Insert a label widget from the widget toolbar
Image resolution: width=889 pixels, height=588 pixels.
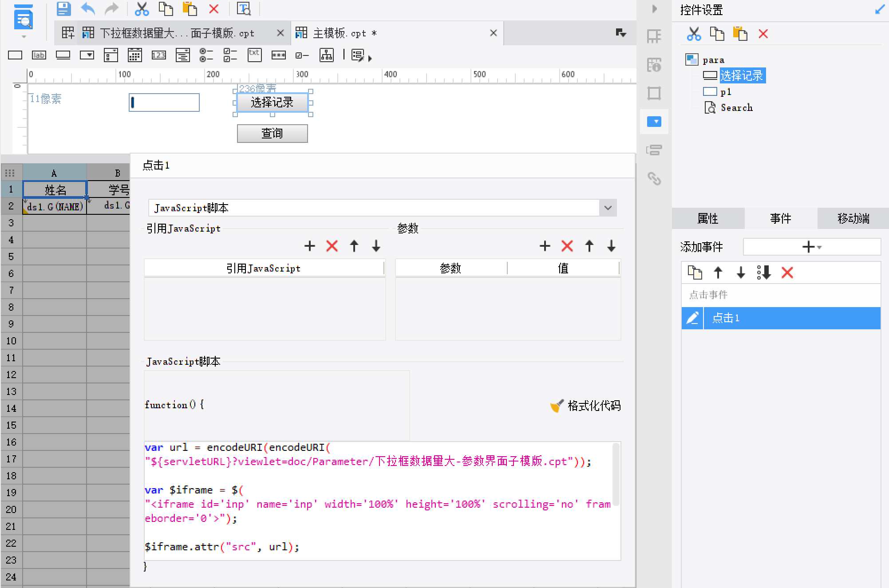pyautogui.click(x=39, y=55)
